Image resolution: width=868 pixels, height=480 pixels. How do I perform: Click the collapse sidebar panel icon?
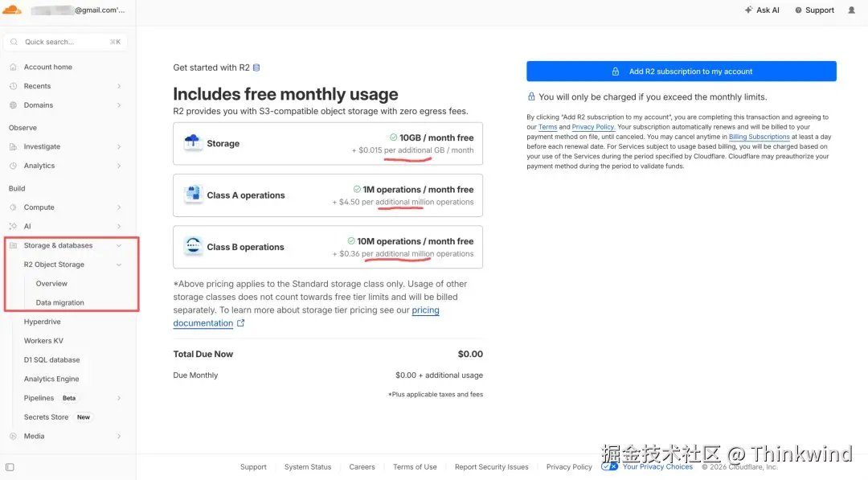[10, 467]
